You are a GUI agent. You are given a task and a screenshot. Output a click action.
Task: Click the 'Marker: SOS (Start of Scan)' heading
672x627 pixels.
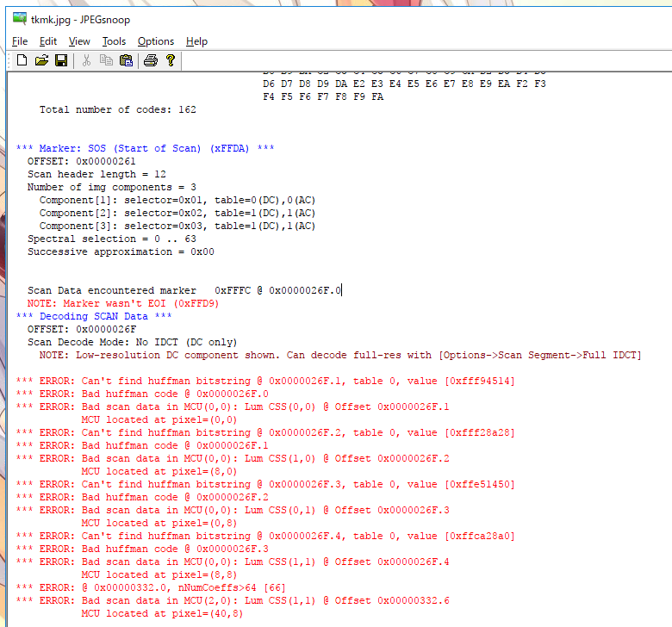click(x=146, y=148)
